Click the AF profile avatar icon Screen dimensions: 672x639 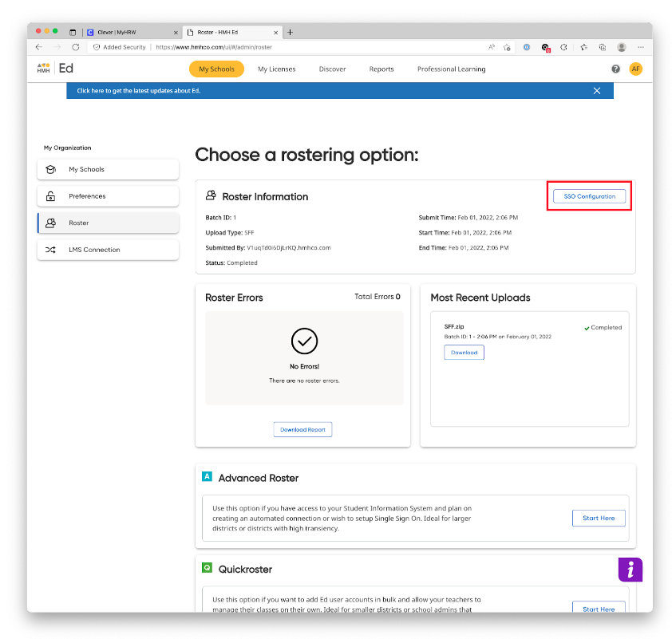pyautogui.click(x=636, y=69)
